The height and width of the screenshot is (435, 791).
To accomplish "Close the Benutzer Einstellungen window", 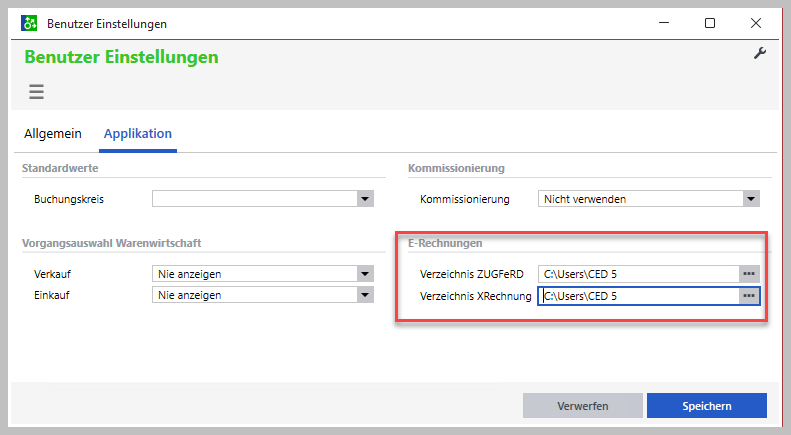I will pos(756,23).
